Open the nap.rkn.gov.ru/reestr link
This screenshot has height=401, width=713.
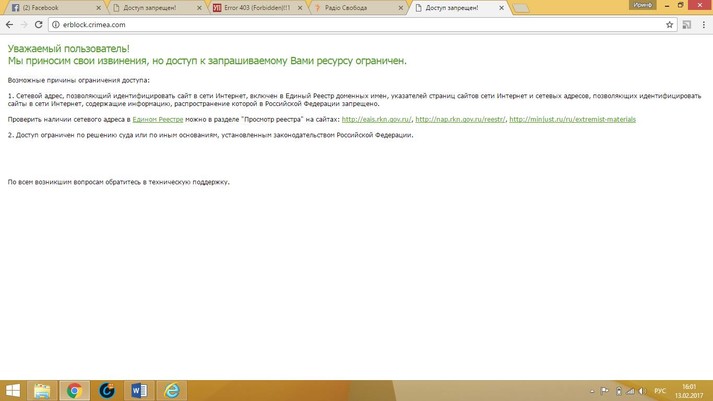(460, 119)
